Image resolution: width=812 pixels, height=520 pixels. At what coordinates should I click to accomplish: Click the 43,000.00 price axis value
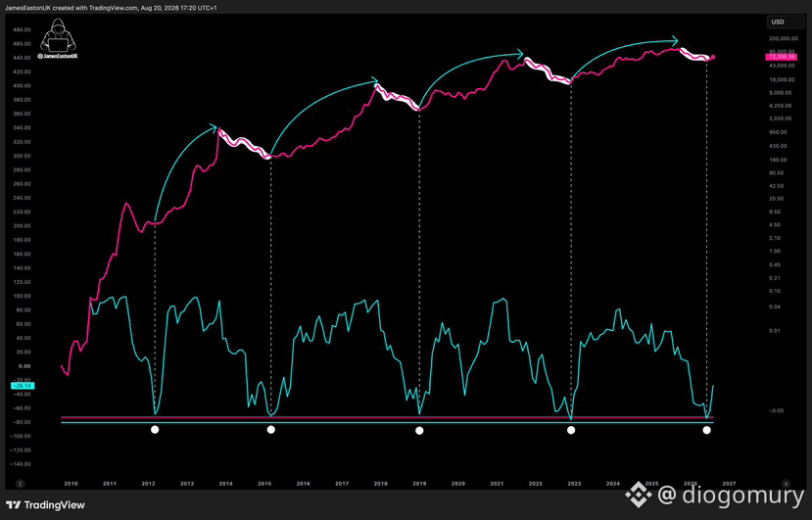point(784,66)
